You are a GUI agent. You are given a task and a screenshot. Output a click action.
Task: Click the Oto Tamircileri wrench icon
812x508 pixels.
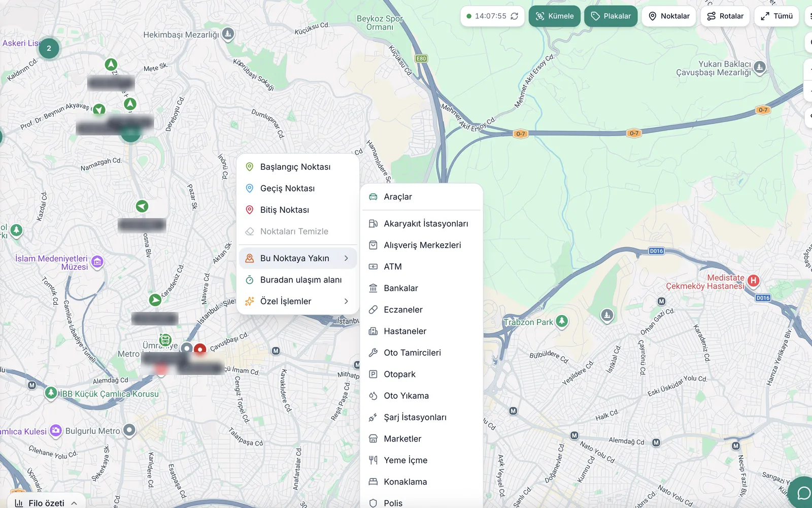point(373,353)
